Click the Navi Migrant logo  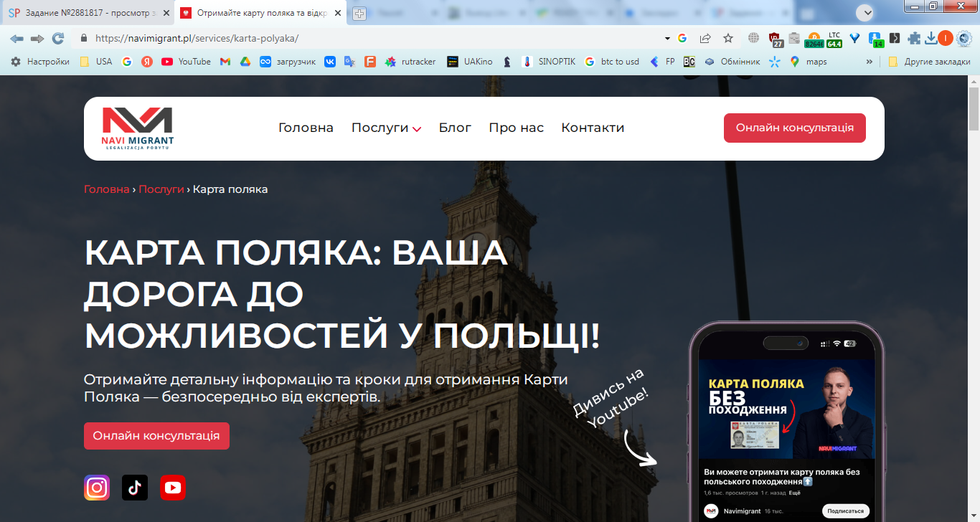[x=138, y=129]
